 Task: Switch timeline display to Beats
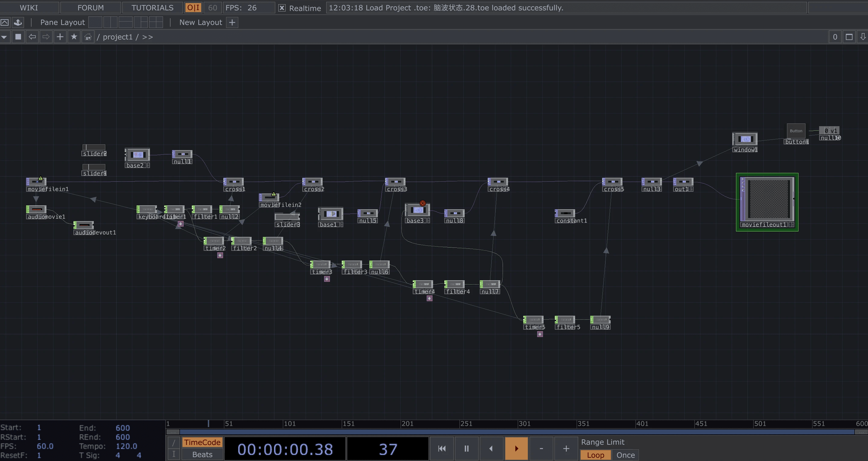(202, 454)
